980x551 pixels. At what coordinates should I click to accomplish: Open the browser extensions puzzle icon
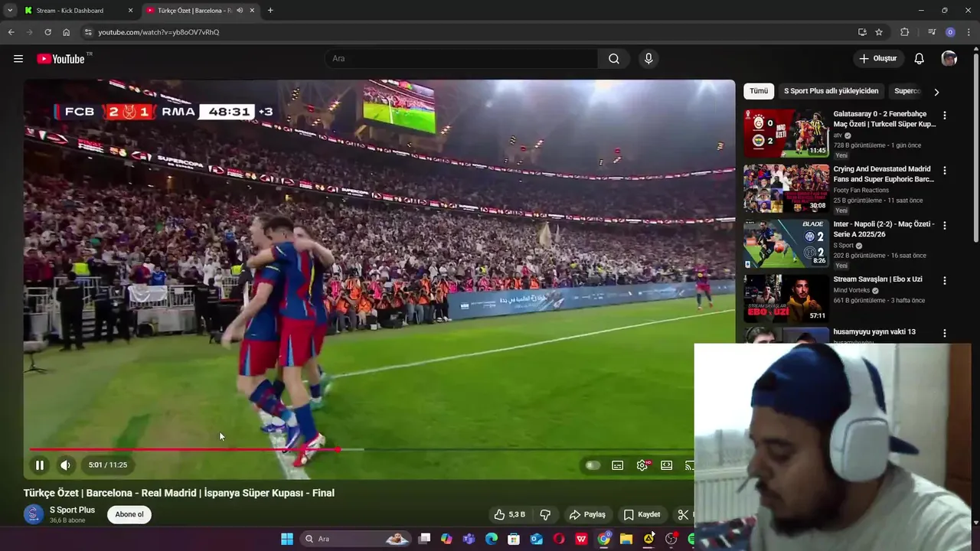[x=905, y=32]
